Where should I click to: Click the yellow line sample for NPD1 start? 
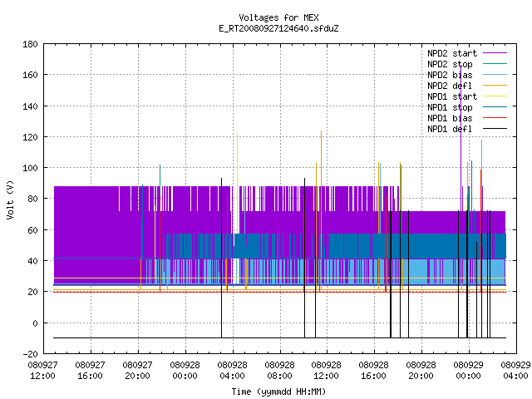(495, 96)
